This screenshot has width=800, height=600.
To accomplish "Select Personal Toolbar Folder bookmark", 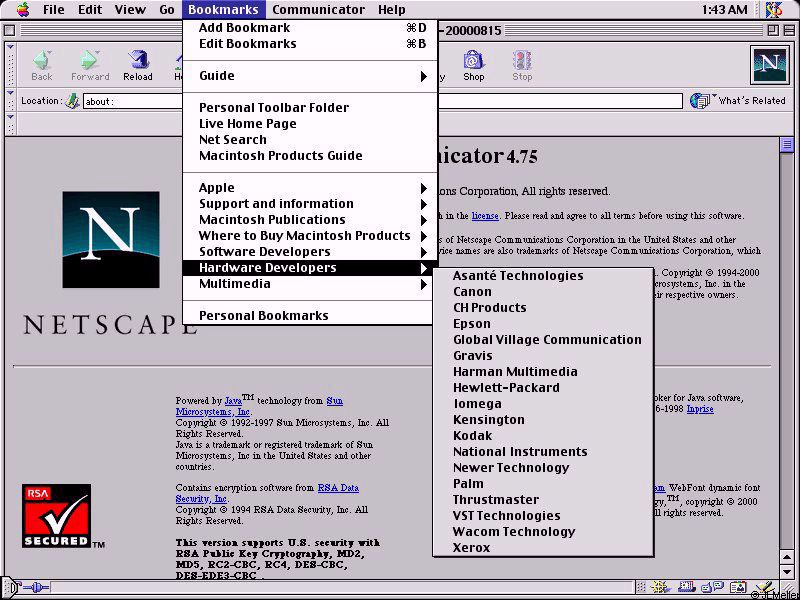I will coord(310,108).
